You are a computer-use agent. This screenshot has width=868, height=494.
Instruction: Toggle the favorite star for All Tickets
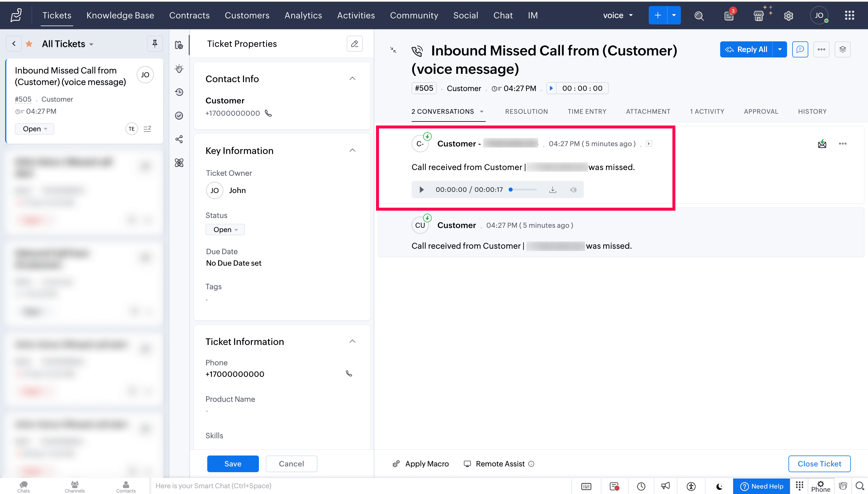pyautogui.click(x=29, y=44)
